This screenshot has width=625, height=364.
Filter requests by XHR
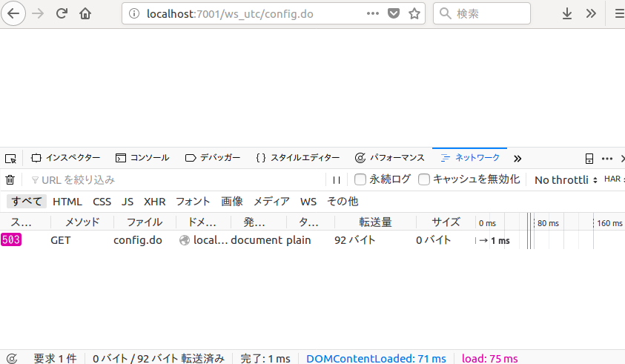point(155,202)
